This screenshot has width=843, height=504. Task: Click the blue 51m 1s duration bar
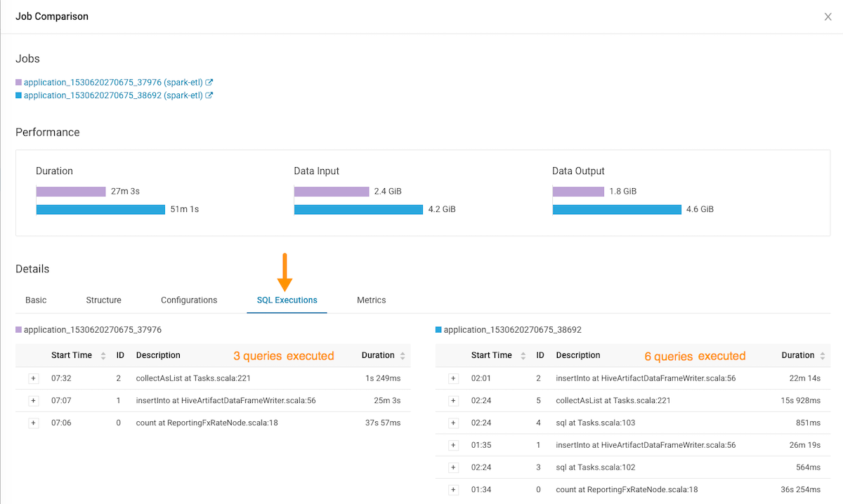[100, 209]
